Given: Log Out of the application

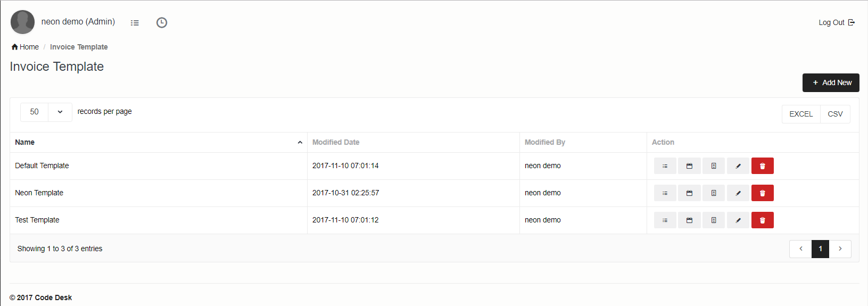Looking at the screenshot, I should tap(836, 22).
